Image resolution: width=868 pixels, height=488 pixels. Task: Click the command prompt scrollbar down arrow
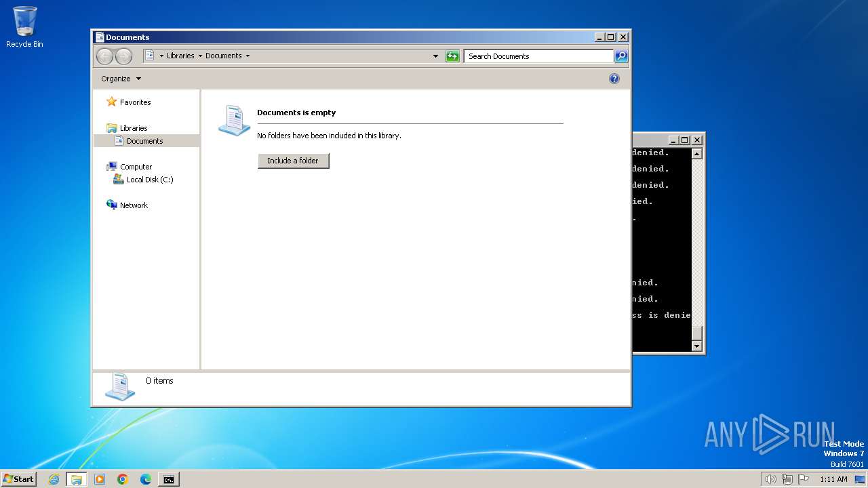696,346
